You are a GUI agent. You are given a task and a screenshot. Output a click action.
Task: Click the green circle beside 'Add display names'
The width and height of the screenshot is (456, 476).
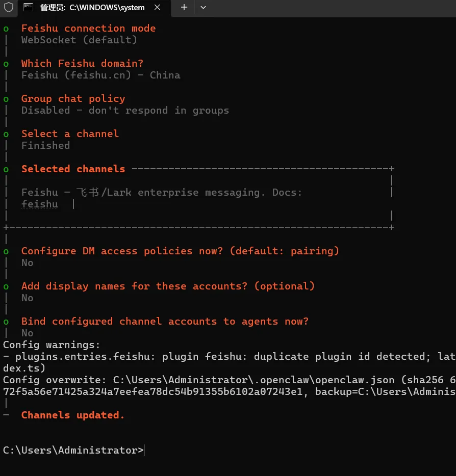(6, 287)
